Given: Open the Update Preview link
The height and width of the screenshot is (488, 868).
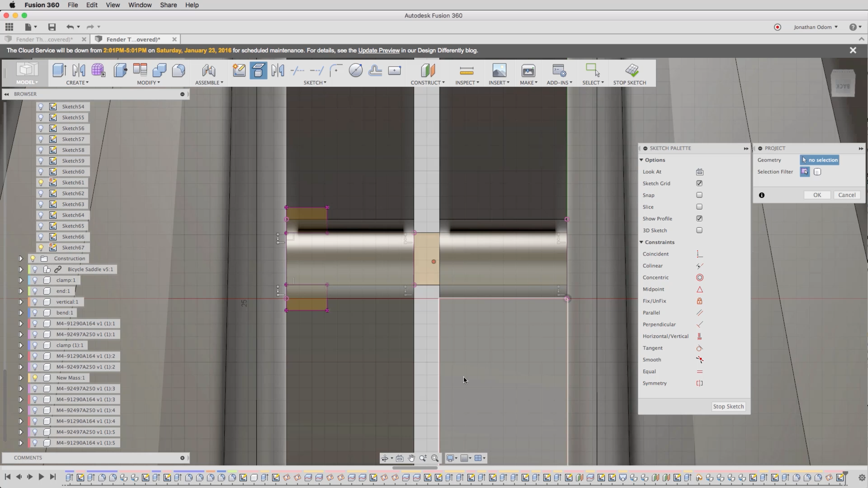Looking at the screenshot, I should [x=379, y=51].
